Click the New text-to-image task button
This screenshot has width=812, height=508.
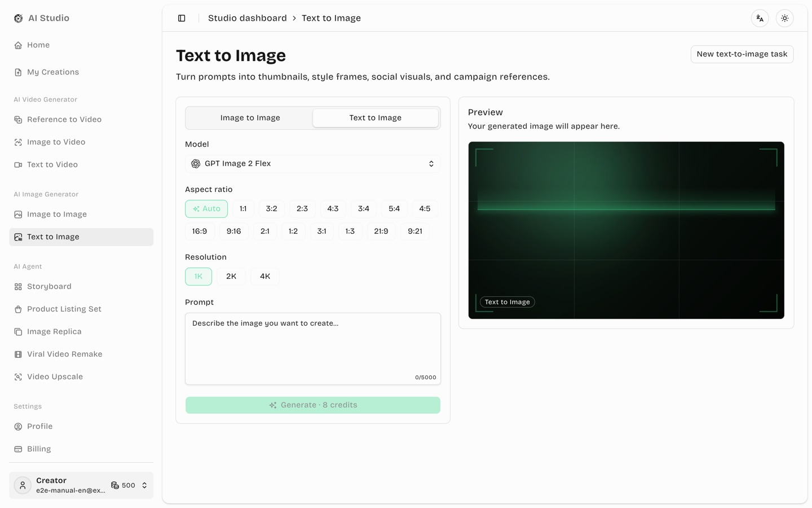[742, 54]
